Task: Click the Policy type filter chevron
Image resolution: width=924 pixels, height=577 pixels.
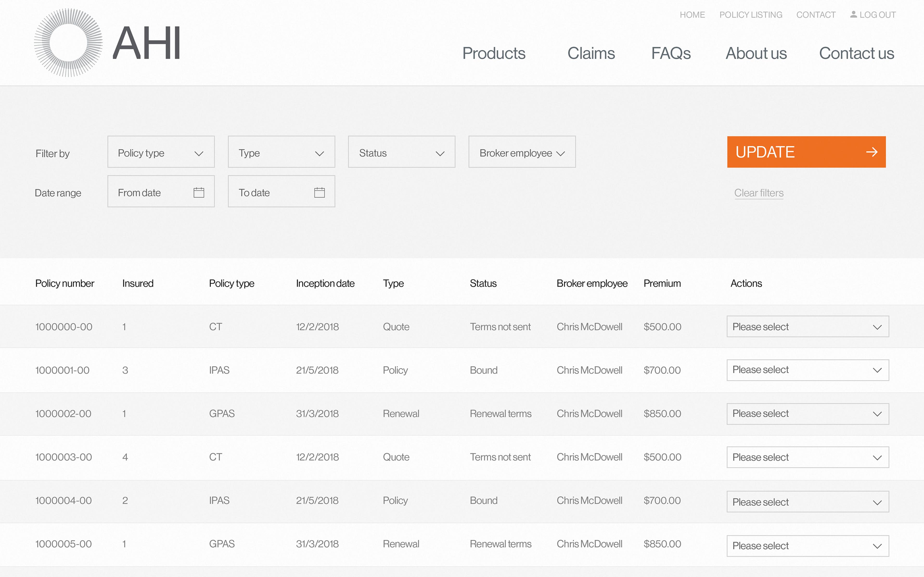Action: [199, 153]
